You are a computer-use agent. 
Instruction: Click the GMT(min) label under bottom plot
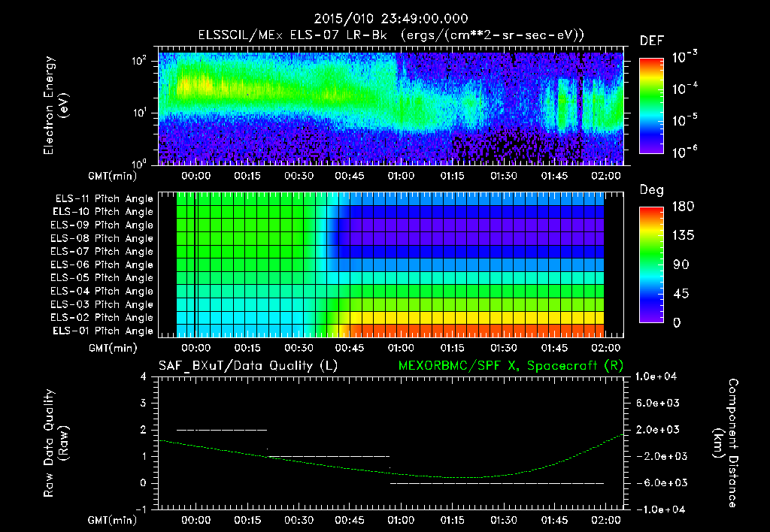[113, 520]
